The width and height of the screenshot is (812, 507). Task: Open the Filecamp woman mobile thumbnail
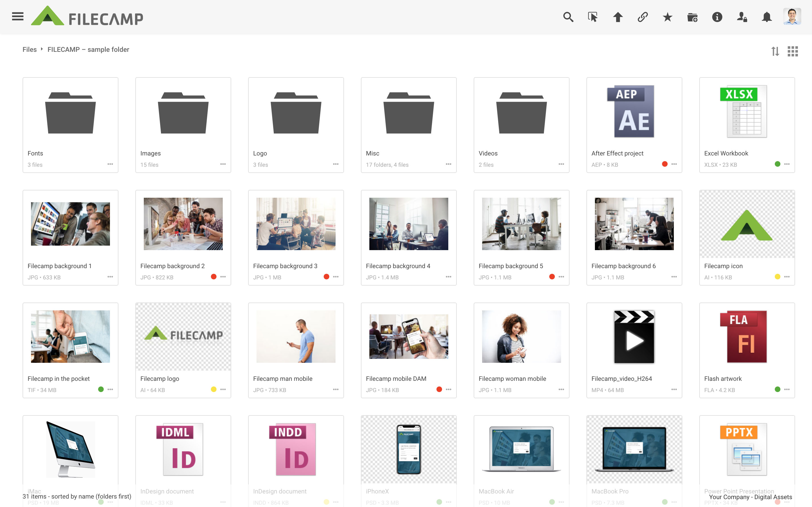point(521,336)
